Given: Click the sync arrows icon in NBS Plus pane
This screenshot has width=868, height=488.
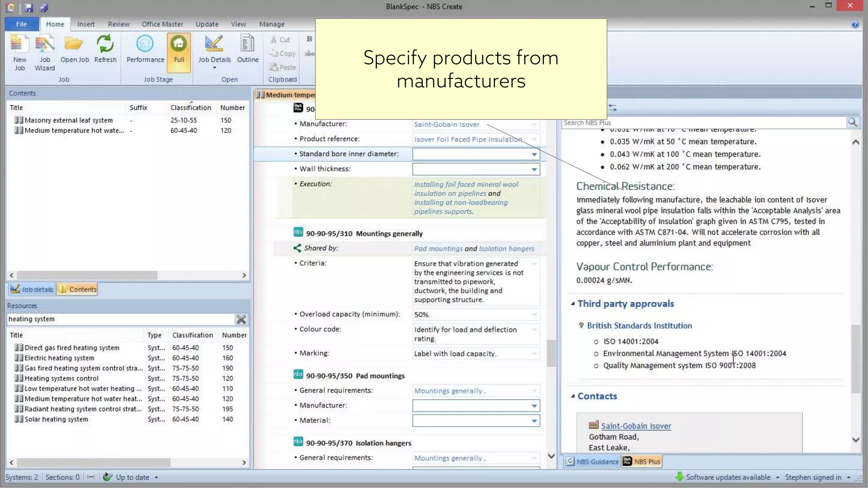Looking at the screenshot, I should click(612, 108).
